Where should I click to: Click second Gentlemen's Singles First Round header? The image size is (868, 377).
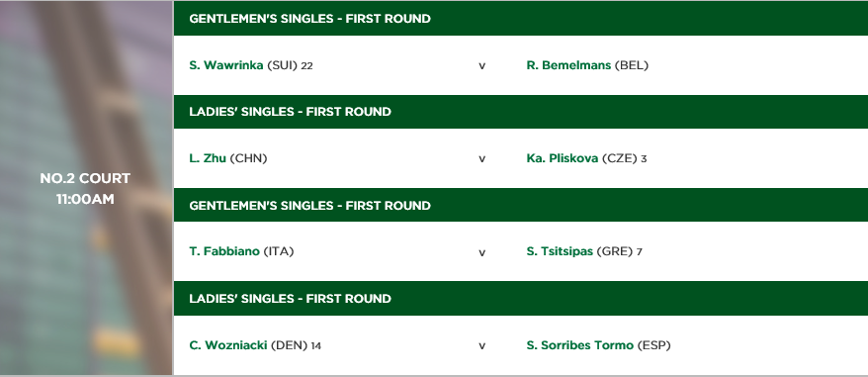pos(521,205)
